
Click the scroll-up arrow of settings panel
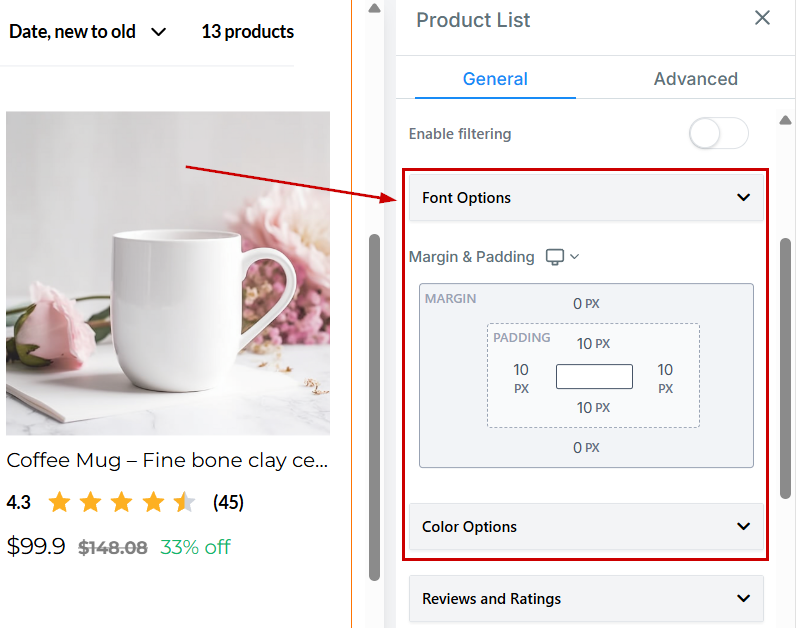(785, 120)
